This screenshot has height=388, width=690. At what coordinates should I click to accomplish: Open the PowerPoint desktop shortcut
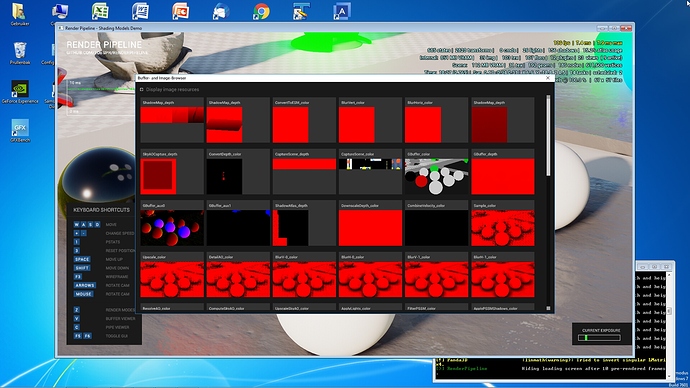(x=180, y=11)
